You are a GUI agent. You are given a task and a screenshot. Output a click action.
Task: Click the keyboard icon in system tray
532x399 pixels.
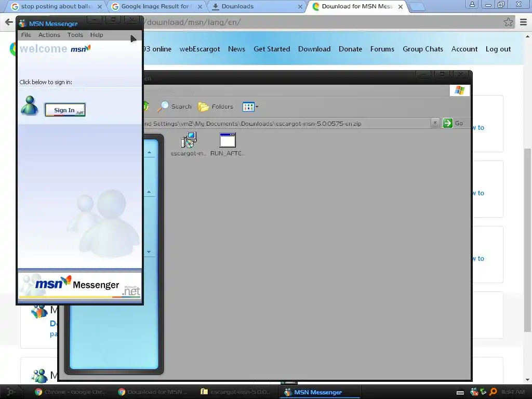pos(460,393)
